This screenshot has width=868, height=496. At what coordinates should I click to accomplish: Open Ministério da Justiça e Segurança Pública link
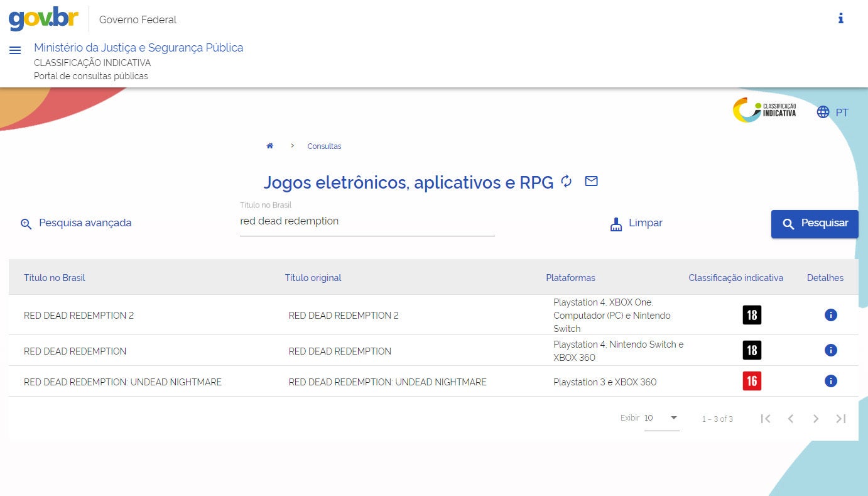(x=139, y=48)
